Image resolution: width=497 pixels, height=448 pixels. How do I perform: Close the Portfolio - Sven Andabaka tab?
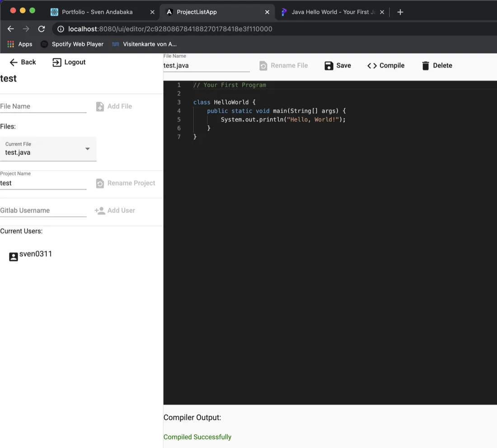point(152,12)
